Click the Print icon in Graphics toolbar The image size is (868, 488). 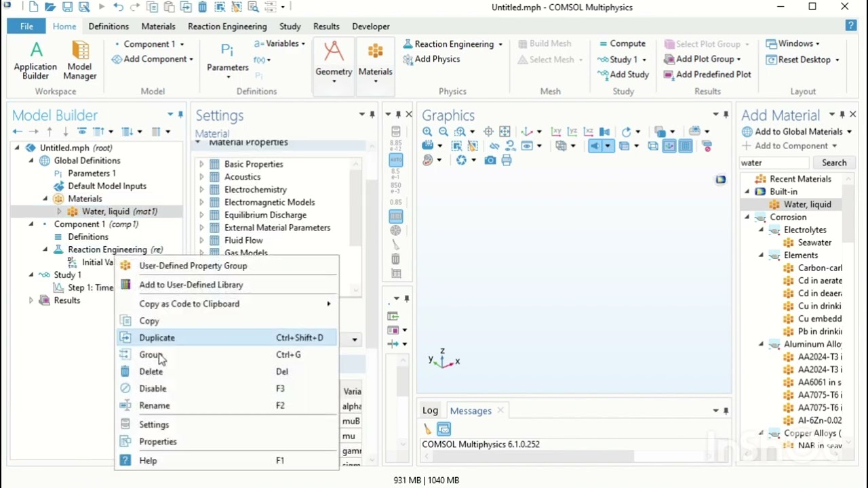(x=507, y=160)
